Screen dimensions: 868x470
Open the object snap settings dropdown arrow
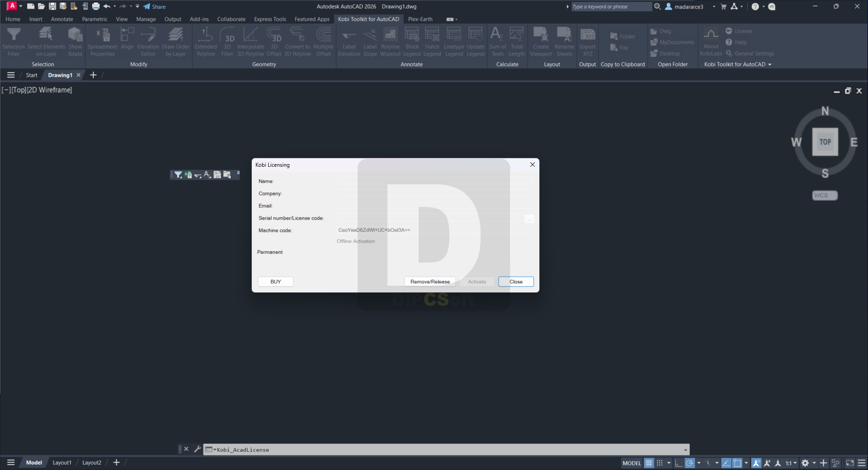pos(746,463)
